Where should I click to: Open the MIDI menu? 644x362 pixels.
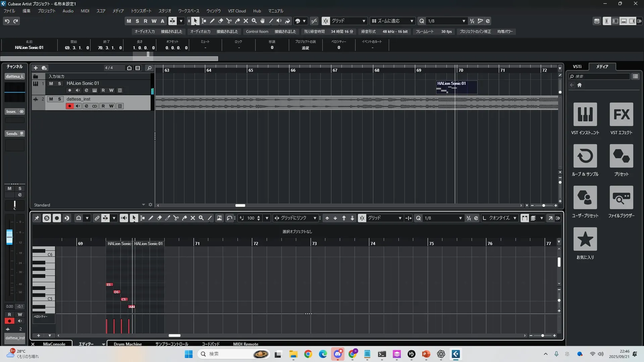click(x=85, y=11)
